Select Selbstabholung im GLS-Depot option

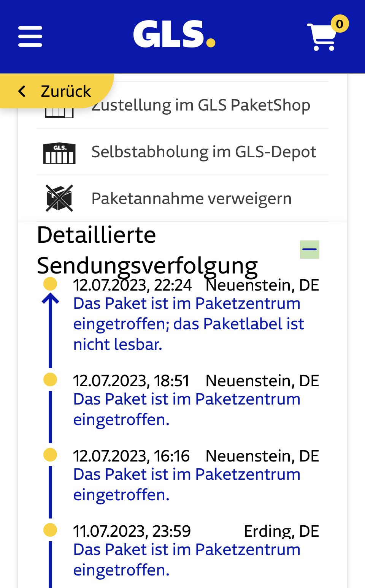204,152
